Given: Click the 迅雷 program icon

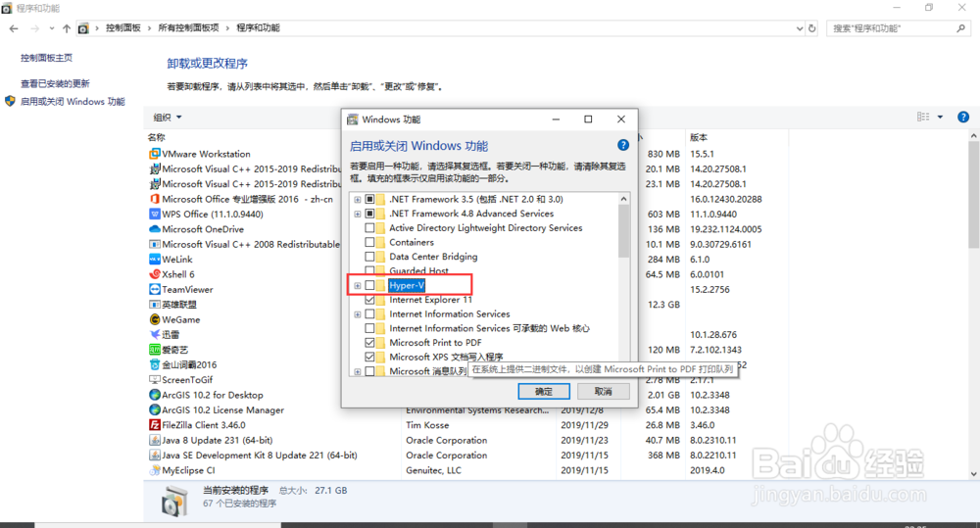Looking at the screenshot, I should 155,334.
